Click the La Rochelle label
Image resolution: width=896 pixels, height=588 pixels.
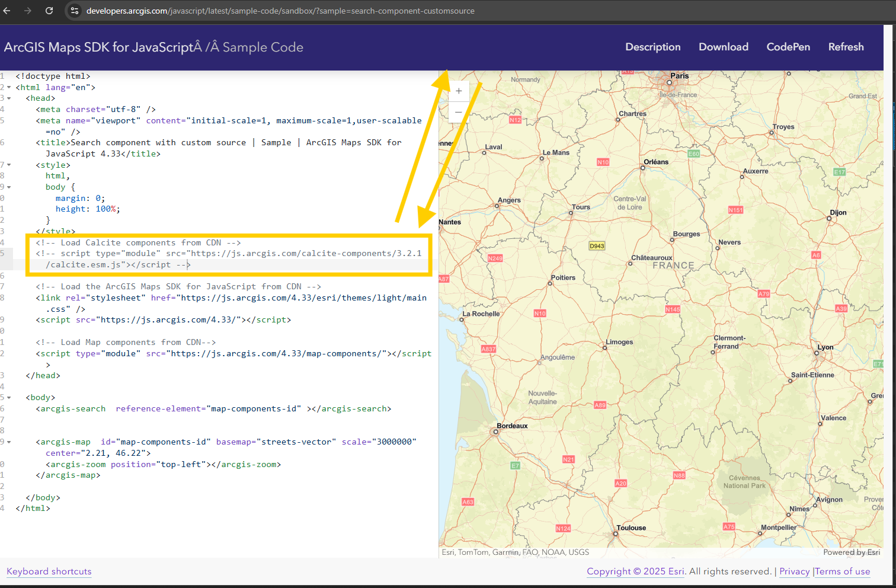481,314
